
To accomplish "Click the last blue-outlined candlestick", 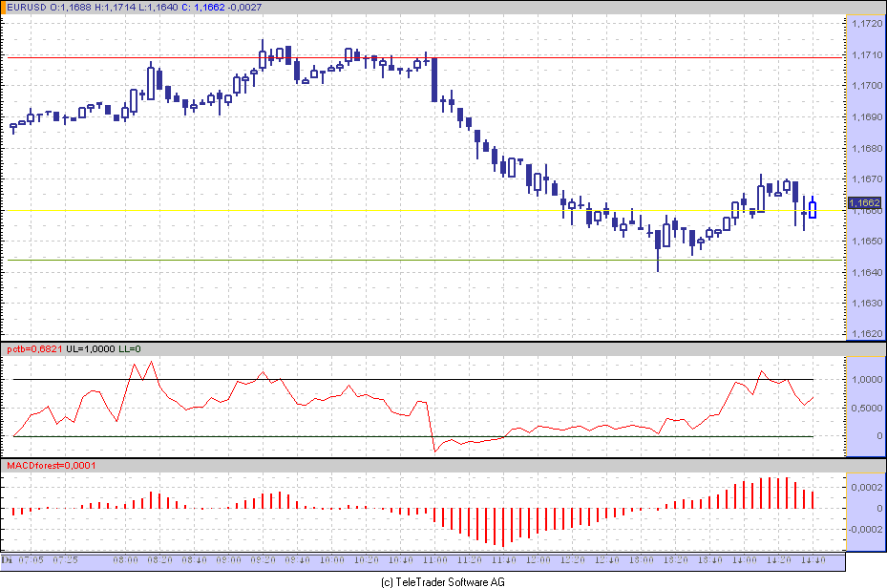I will [813, 209].
